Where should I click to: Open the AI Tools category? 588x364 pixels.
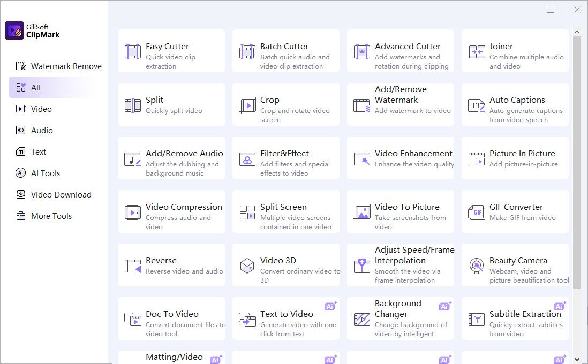(45, 173)
